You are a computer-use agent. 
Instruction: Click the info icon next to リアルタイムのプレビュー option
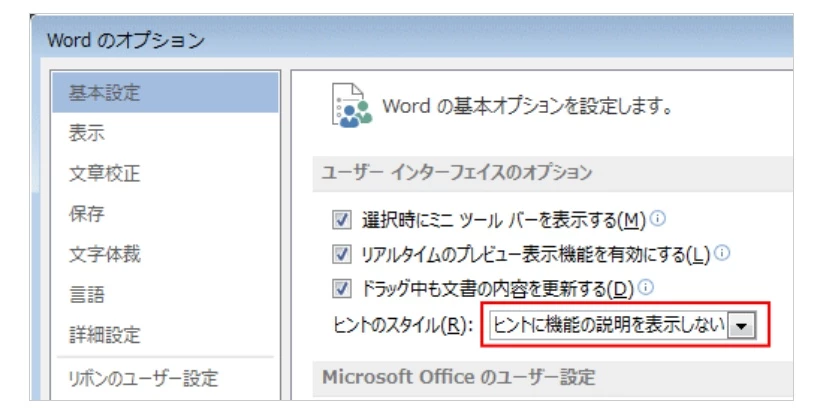pos(722,253)
